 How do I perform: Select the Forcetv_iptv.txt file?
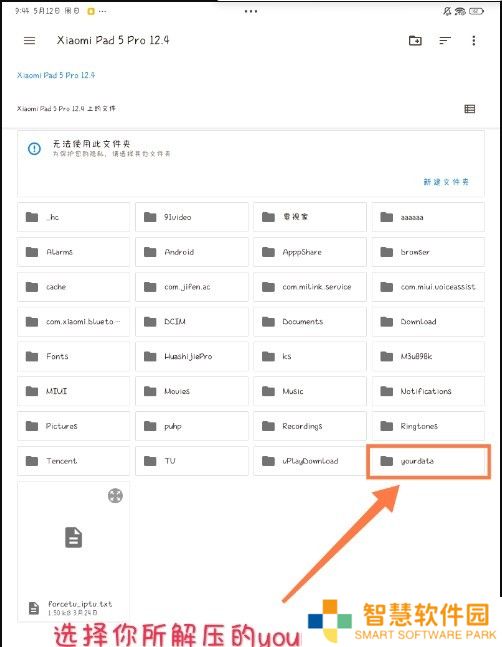click(73, 551)
